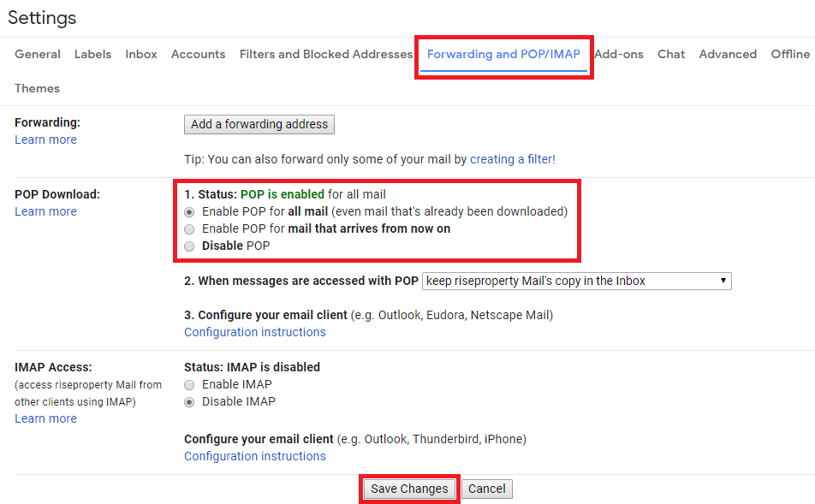Open Filters and Blocked Addresses tab
This screenshot has width=815, height=504.
(326, 54)
